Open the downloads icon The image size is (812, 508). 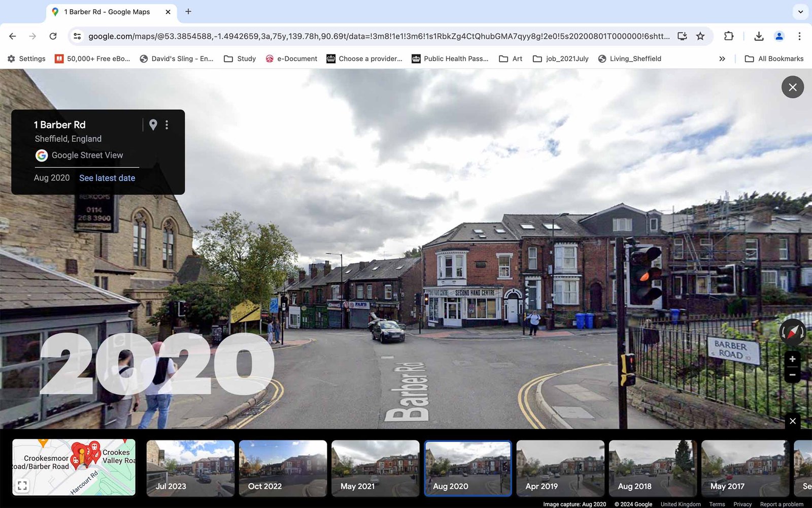point(759,36)
